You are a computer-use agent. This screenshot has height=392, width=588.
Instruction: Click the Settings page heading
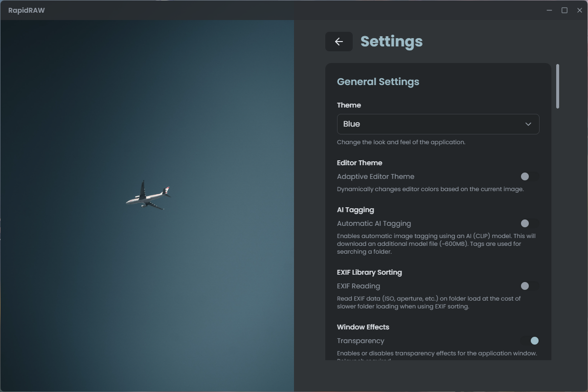391,42
